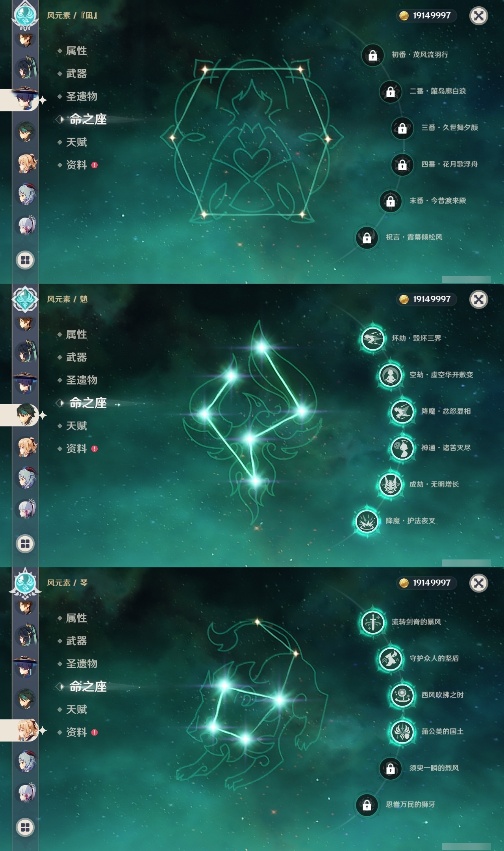Click the 守护众人的坚盾 label text
The width and height of the screenshot is (504, 851).
click(x=434, y=658)
